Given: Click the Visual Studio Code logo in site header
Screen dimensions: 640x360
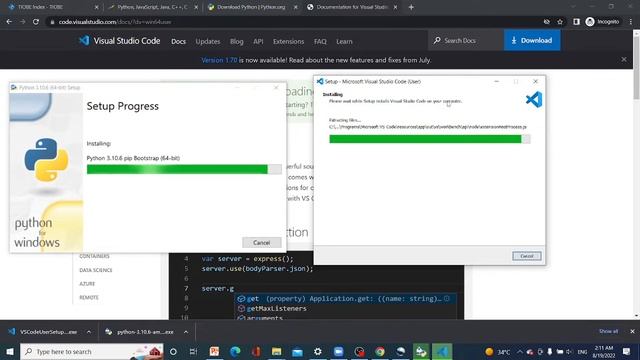Looking at the screenshot, I should coord(119,41).
